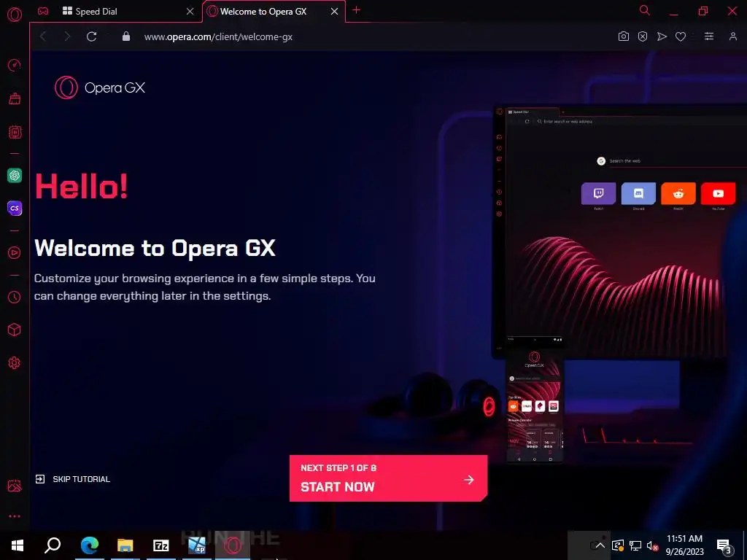Screen dimensions: 747x560
Task: Click Opera GX taskbar icon
Action: 233,545
